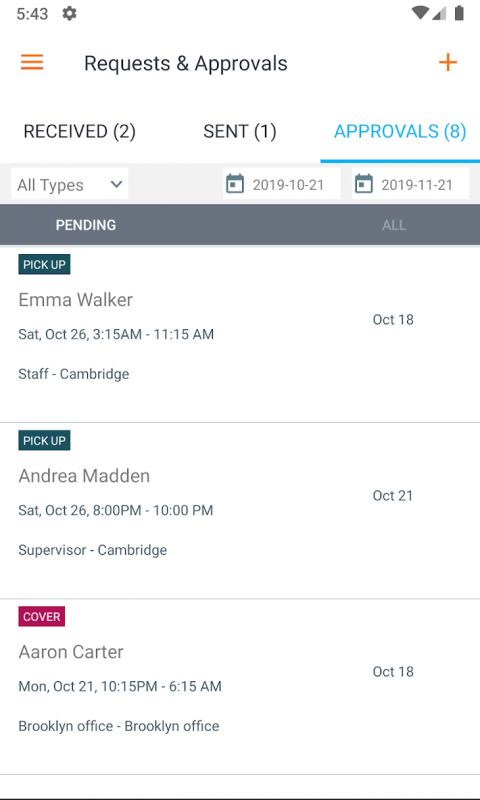Tap the battery icon in status bar

tap(459, 13)
